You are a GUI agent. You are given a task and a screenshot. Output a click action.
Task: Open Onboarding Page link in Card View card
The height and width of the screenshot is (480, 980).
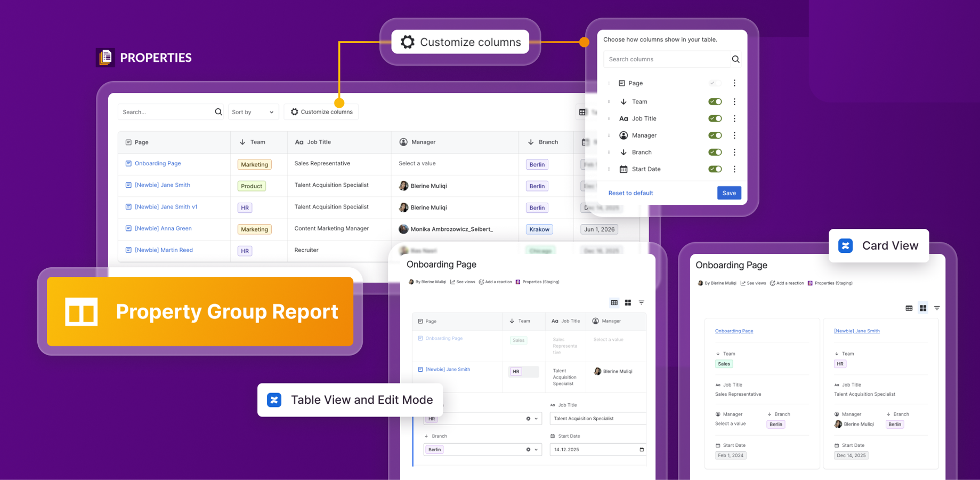click(x=734, y=331)
